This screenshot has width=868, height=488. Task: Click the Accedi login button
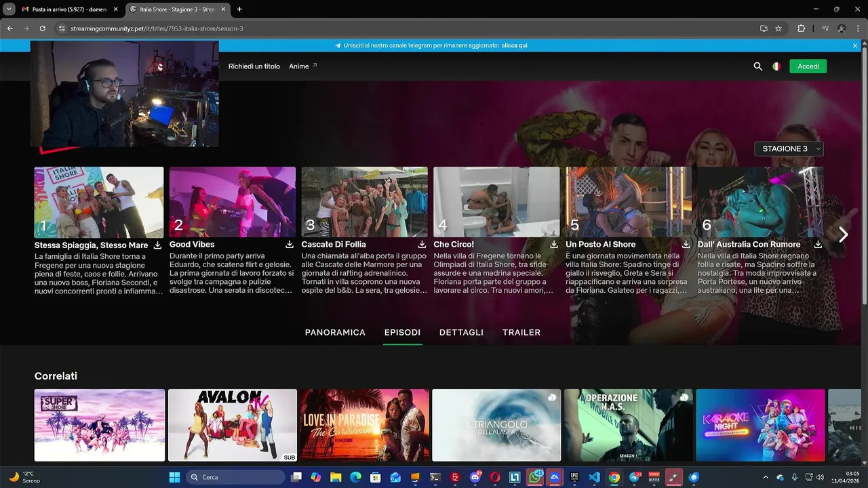pyautogui.click(x=808, y=66)
